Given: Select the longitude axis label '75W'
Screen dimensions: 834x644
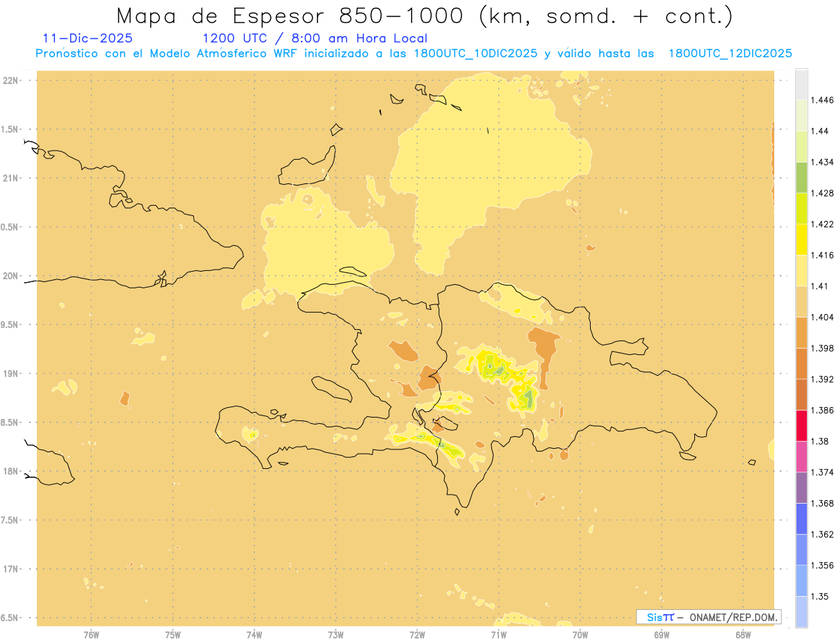Looking at the screenshot, I should pos(173,635).
